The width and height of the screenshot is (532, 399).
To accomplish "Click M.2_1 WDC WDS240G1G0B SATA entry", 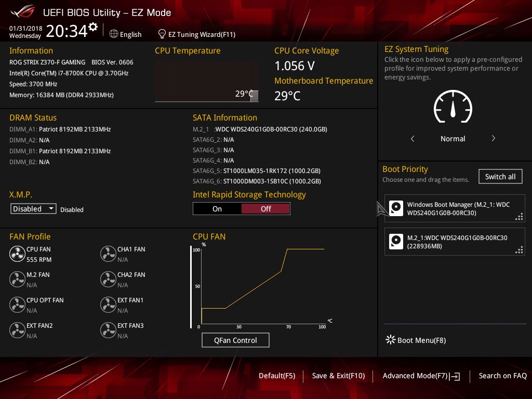I will tap(260, 129).
